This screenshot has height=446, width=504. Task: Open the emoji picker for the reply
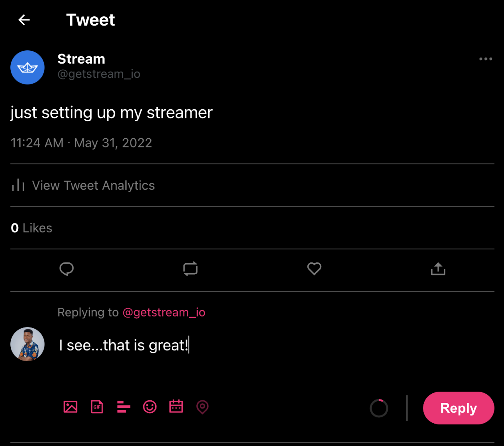[150, 407]
